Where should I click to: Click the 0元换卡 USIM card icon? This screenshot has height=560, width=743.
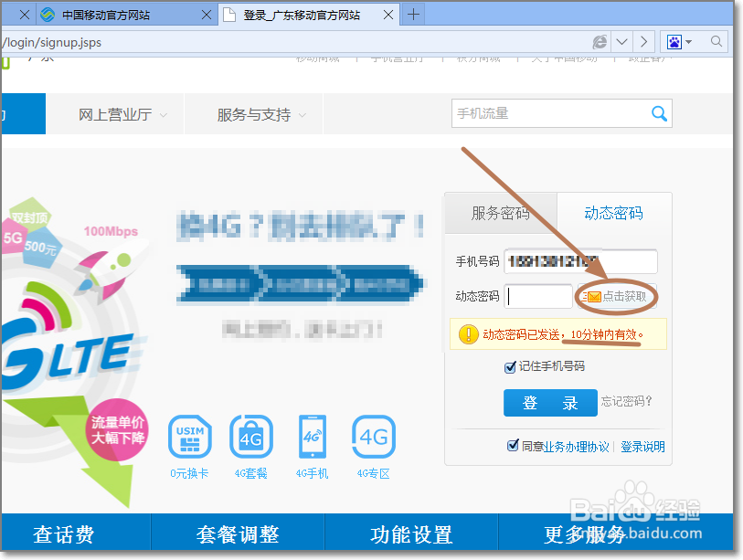[x=190, y=438]
